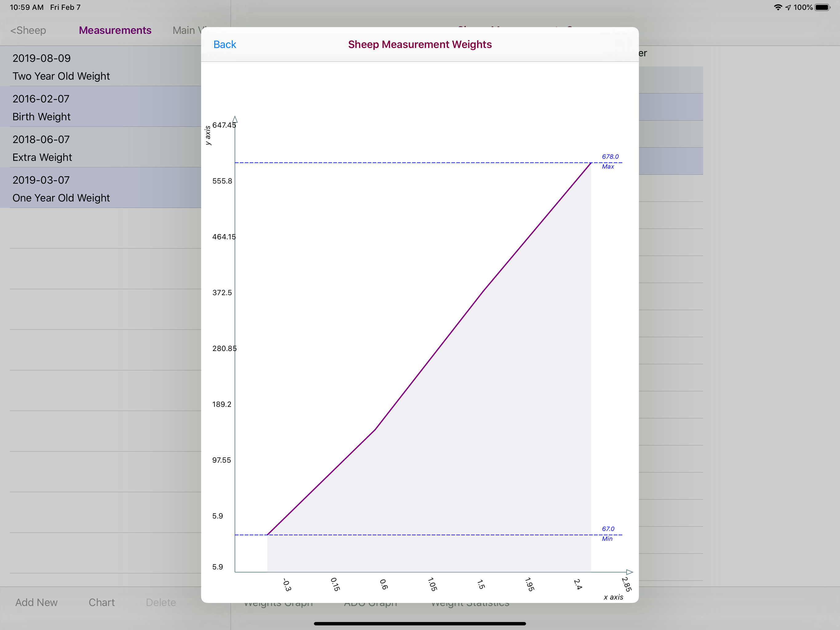Click the y axis arrow tip
This screenshot has height=630, width=840.
235,119
